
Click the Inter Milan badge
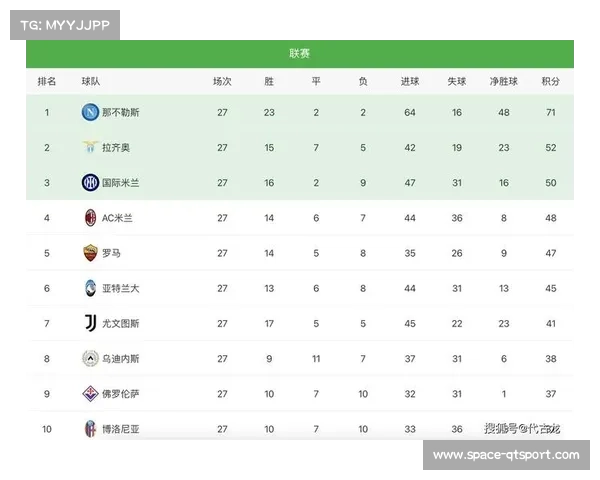point(90,183)
